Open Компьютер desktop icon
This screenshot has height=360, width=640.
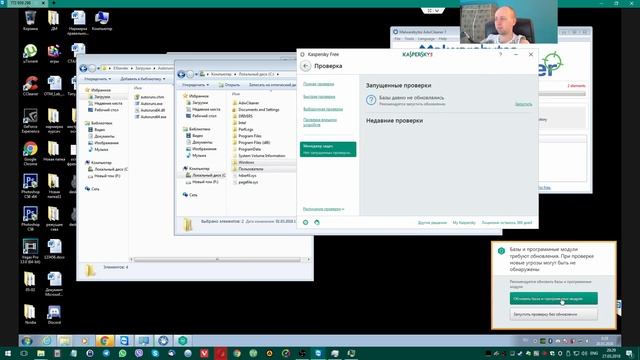pos(102,21)
